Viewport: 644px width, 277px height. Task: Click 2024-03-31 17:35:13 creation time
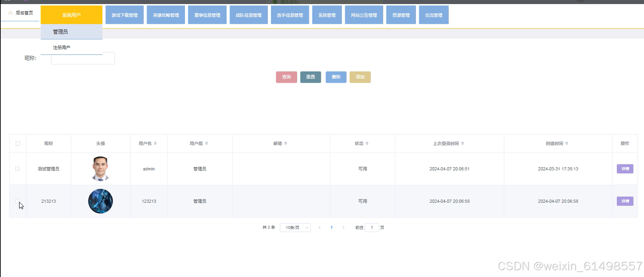(558, 169)
